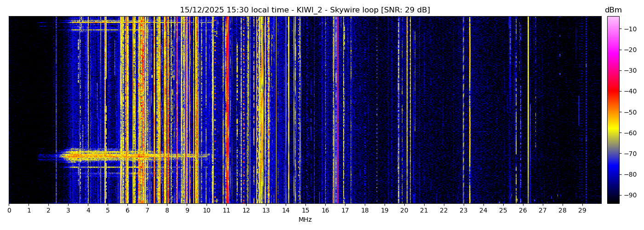Click the red region of the colorbar

613,91
